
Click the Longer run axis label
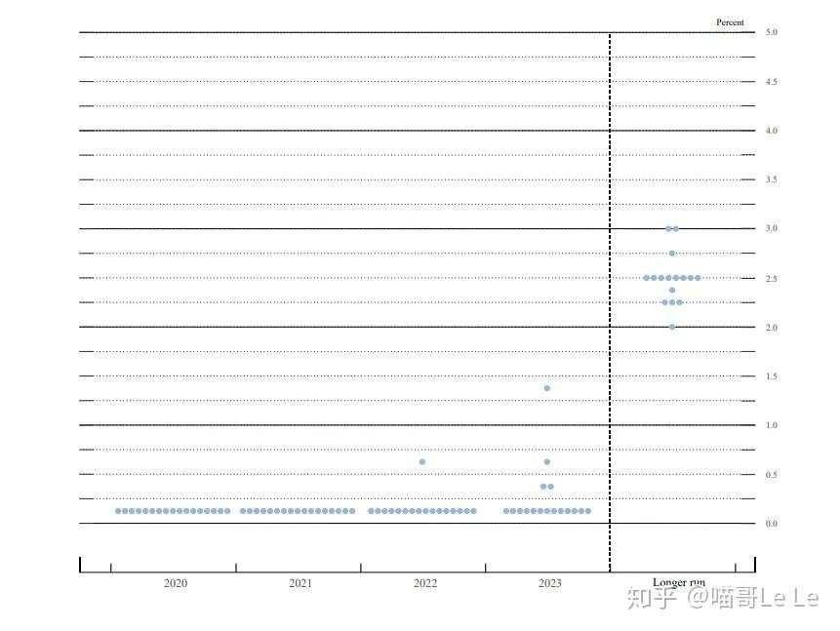pyautogui.click(x=679, y=582)
